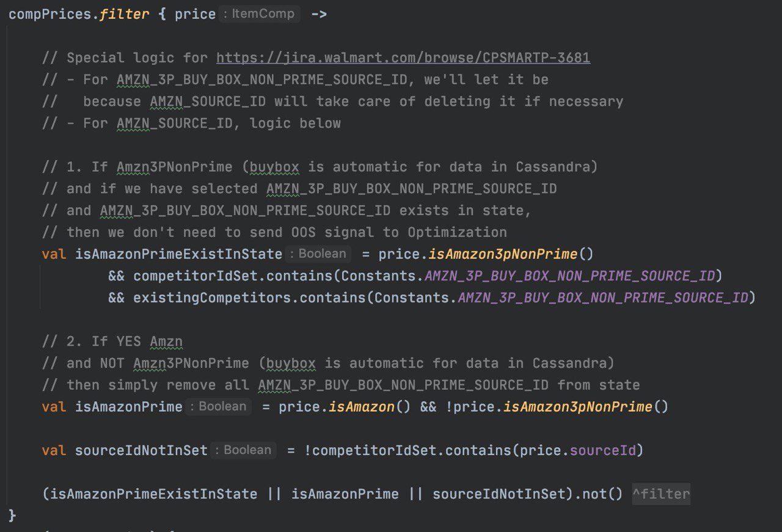Click the compPrices identifier on the first line
This screenshot has height=532, width=782.
49,14
